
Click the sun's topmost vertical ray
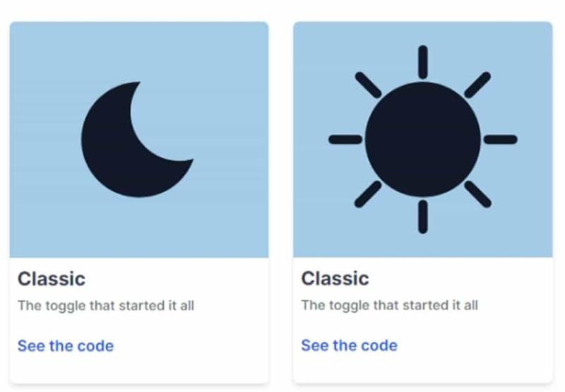click(x=423, y=62)
